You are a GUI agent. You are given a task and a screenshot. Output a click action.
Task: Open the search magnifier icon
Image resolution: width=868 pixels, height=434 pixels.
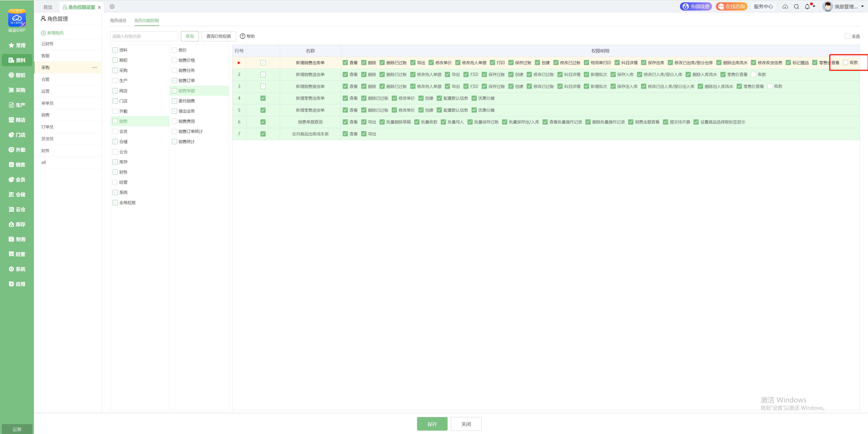[797, 7]
